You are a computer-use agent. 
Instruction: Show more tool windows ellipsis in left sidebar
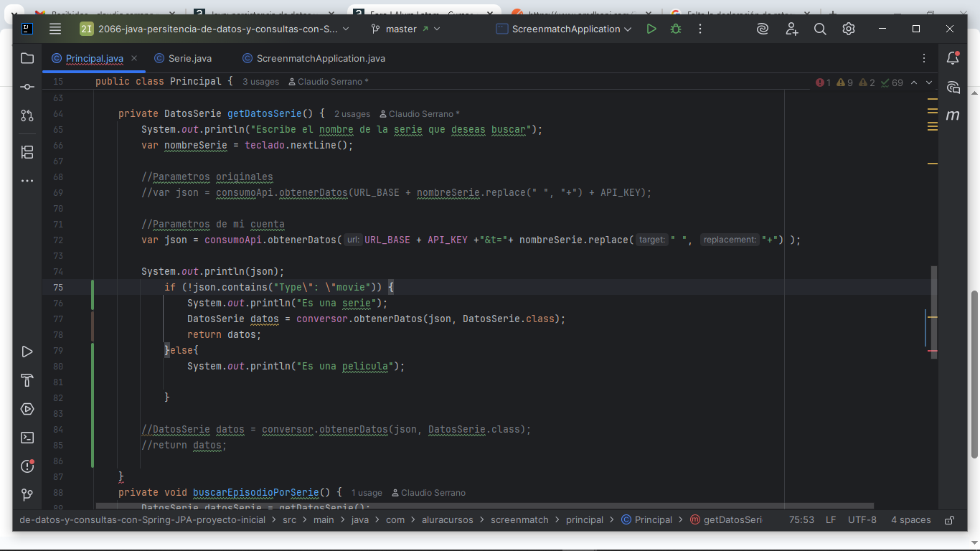pyautogui.click(x=27, y=181)
